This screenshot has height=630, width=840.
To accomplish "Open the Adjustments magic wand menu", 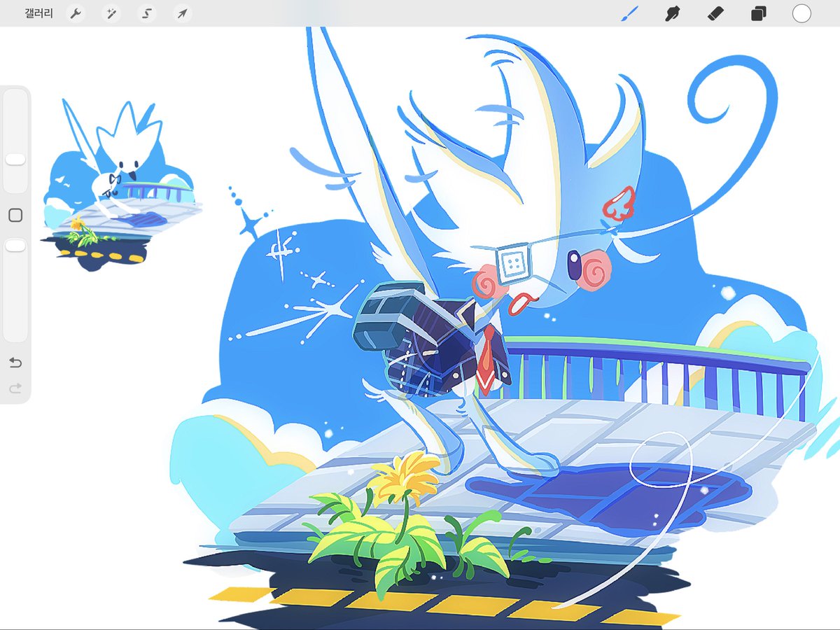I will 111,13.
